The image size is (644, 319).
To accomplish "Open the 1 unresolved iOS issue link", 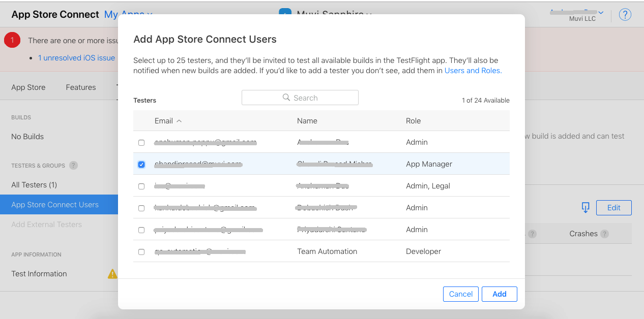I will (76, 58).
